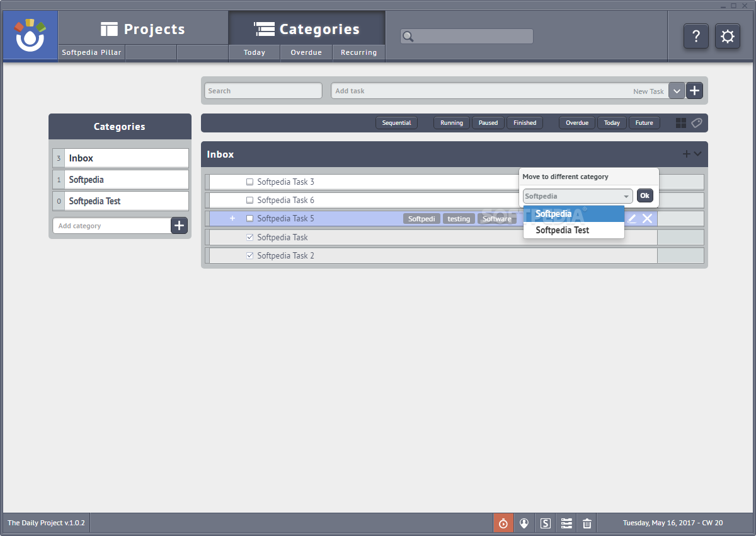Select the Softpedia category in sidebar
Image resolution: width=756 pixels, height=536 pixels.
(120, 180)
